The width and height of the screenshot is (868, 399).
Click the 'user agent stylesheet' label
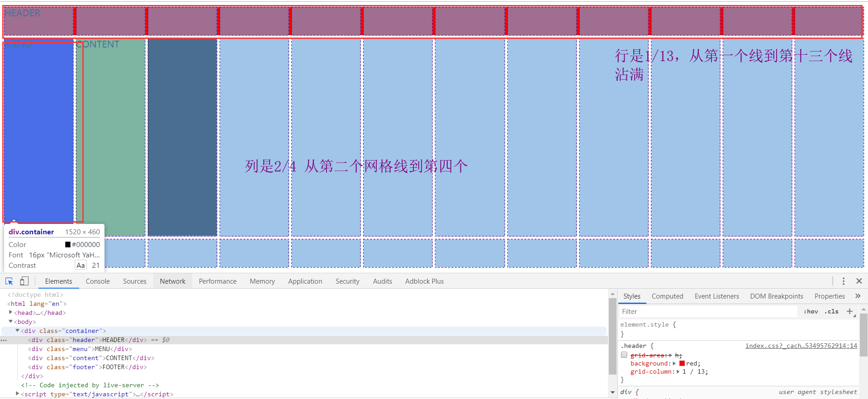point(818,392)
